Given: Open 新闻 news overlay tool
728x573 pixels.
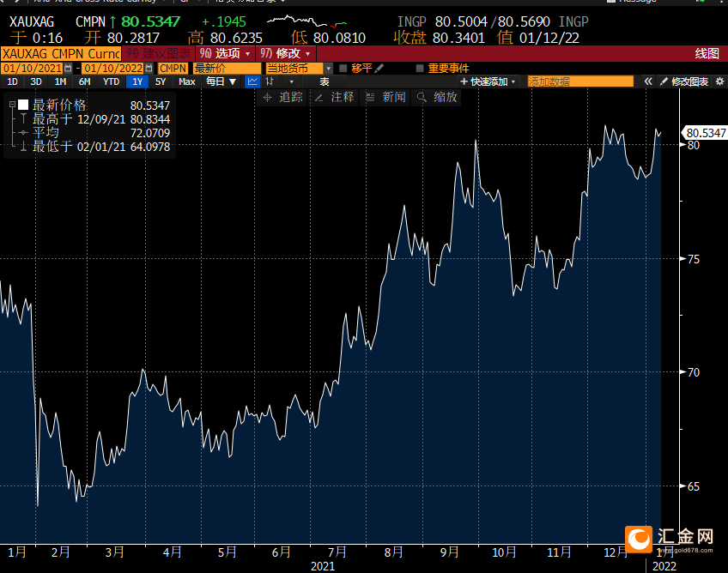Looking at the screenshot, I should point(385,98).
